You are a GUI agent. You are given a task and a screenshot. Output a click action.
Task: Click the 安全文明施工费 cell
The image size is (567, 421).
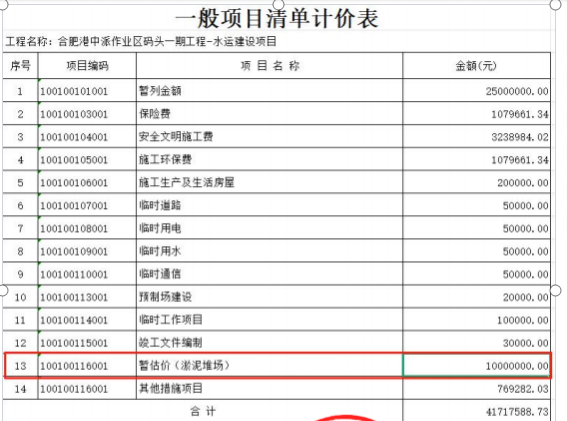(269, 136)
